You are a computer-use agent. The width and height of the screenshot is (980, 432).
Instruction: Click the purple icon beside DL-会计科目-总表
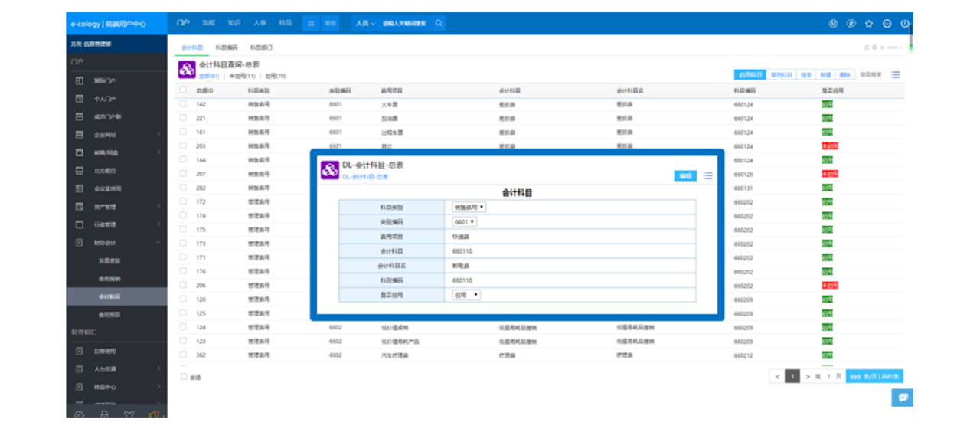point(329,170)
